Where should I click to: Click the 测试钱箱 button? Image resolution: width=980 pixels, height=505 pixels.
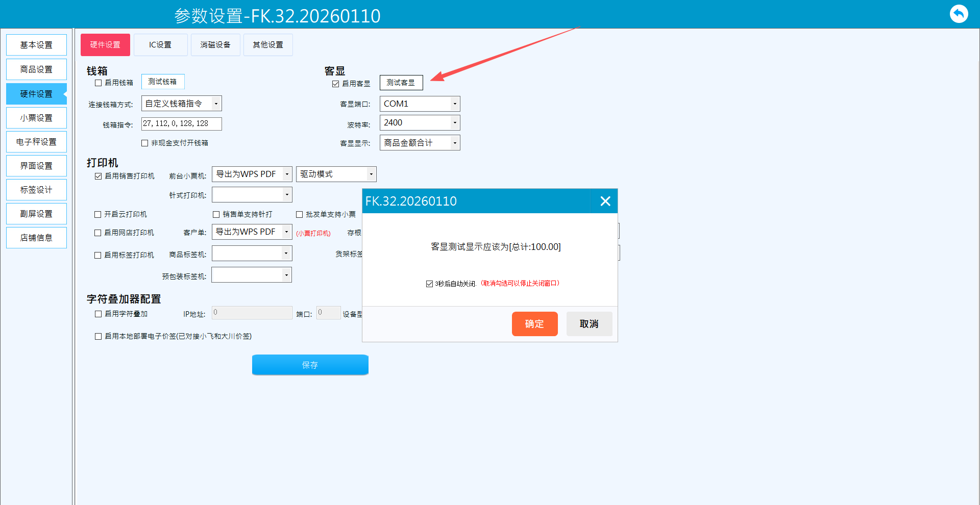(162, 82)
